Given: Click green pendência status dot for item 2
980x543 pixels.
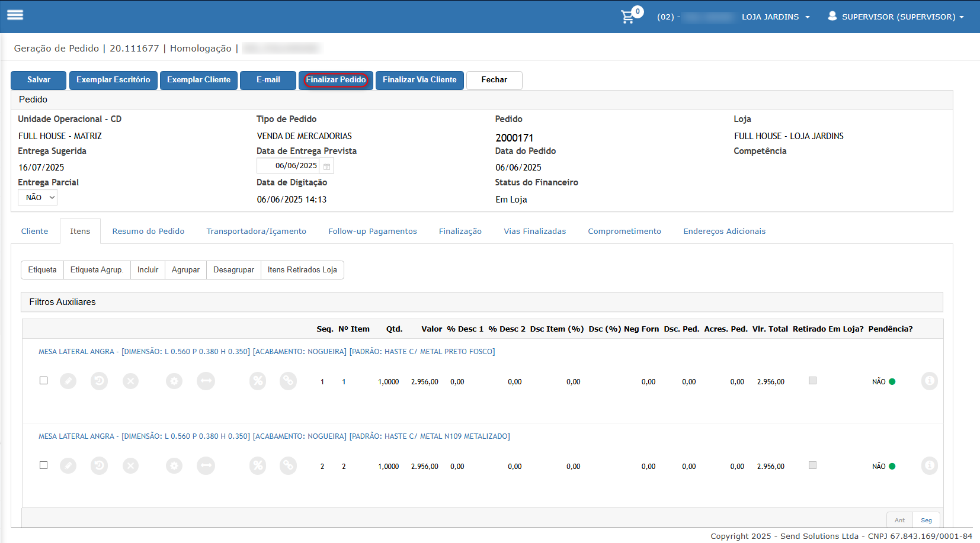Looking at the screenshot, I should [892, 466].
